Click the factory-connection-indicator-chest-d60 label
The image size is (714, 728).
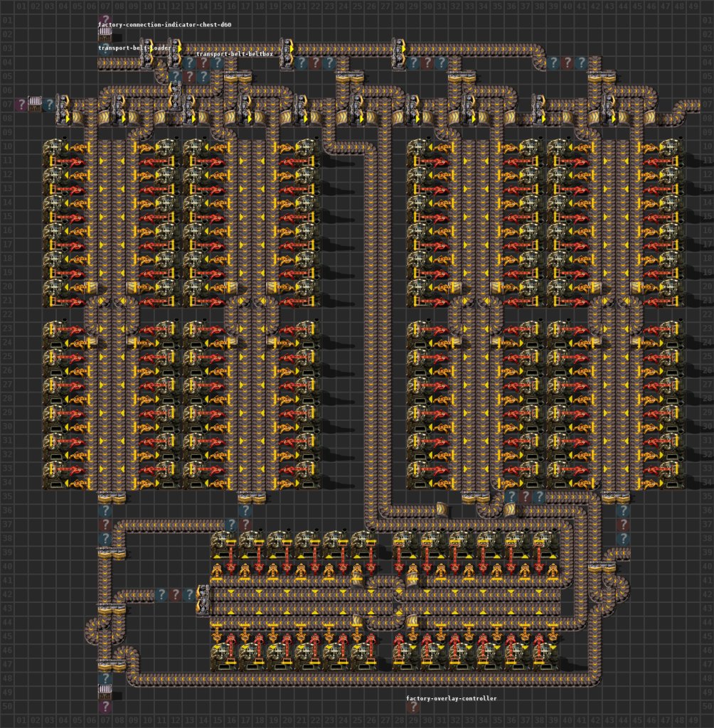click(x=164, y=25)
